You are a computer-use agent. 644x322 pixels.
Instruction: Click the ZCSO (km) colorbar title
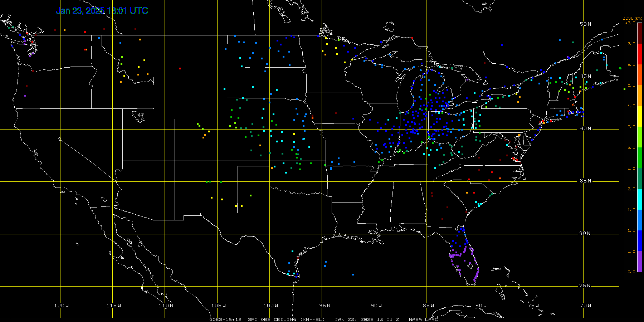point(633,19)
